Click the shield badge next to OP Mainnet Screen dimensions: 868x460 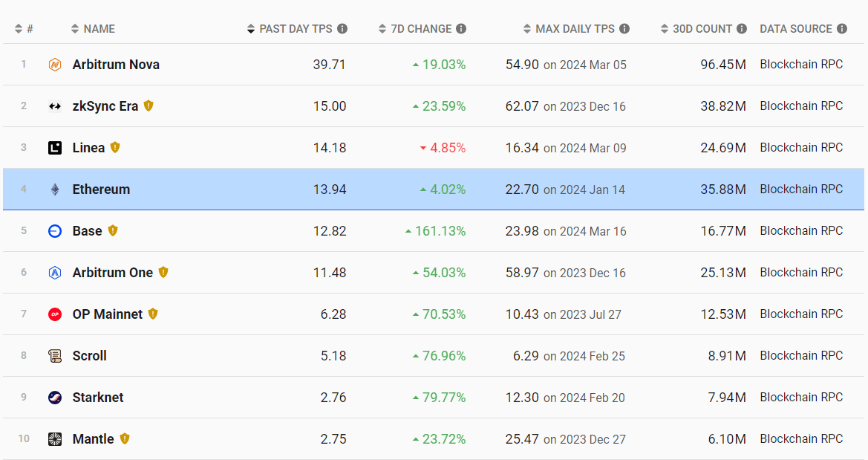pos(153,313)
